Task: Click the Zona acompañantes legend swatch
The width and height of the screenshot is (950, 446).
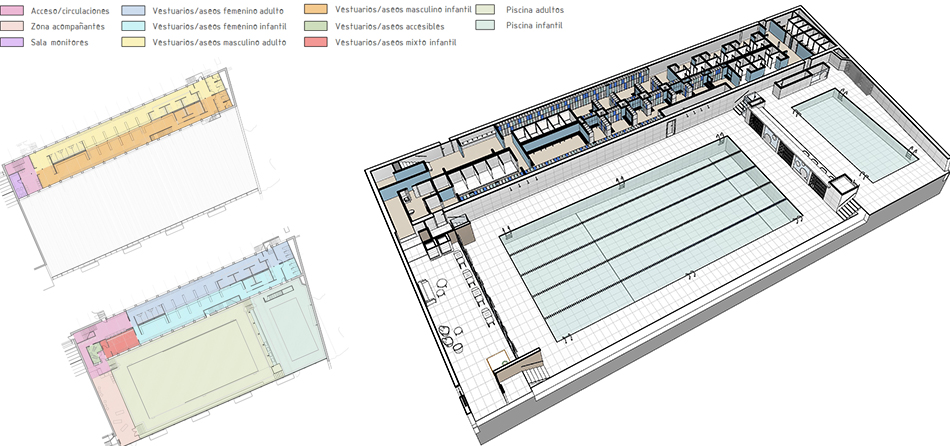Action: pyautogui.click(x=12, y=26)
